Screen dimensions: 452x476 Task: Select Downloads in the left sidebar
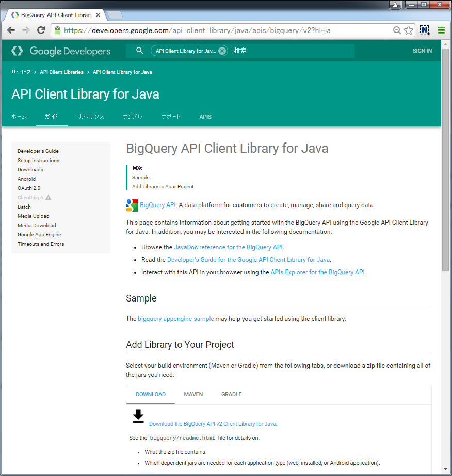(x=30, y=169)
